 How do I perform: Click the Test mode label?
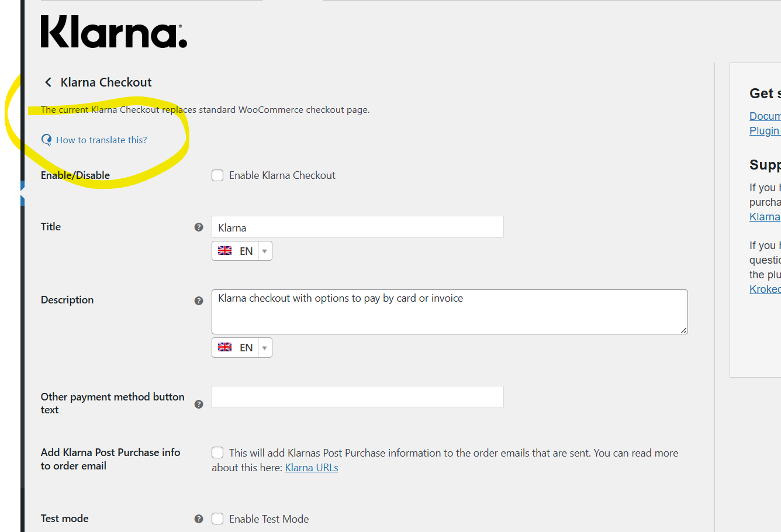tap(65, 519)
